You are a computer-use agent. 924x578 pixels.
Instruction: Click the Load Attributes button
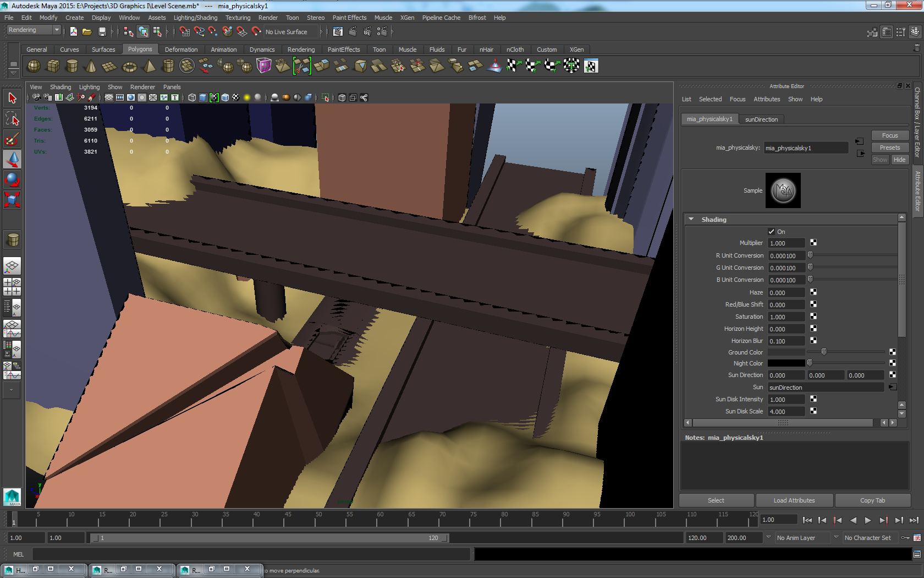tap(794, 500)
